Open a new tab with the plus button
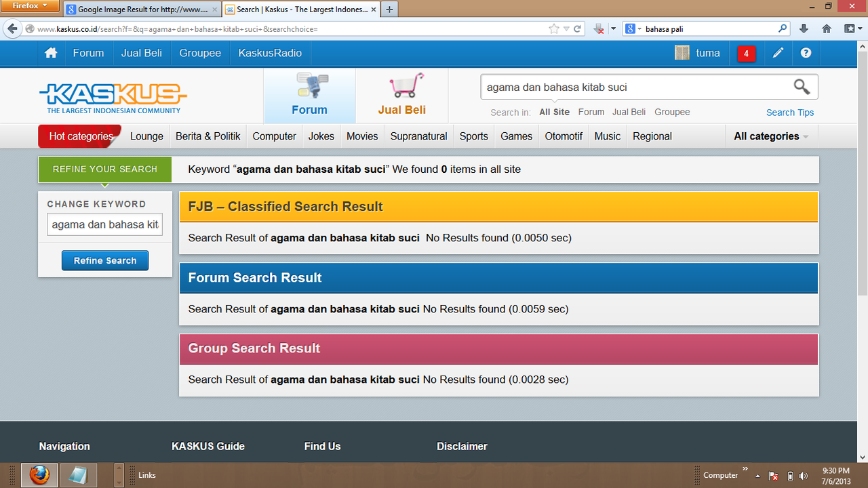Image resolution: width=868 pixels, height=488 pixels. point(389,9)
